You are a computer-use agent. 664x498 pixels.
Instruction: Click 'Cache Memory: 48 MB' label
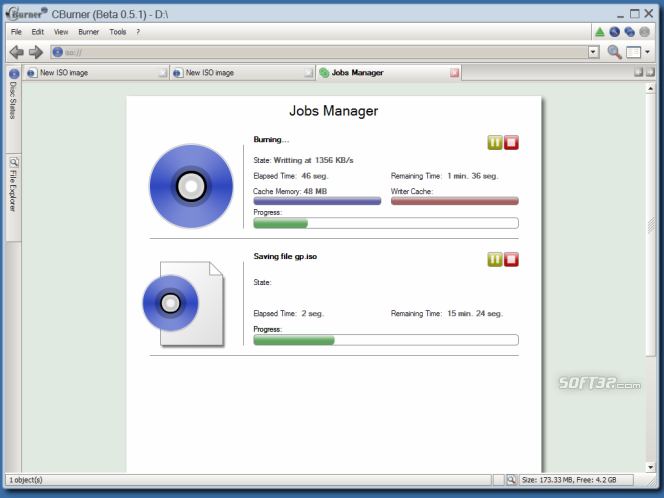tap(290, 191)
